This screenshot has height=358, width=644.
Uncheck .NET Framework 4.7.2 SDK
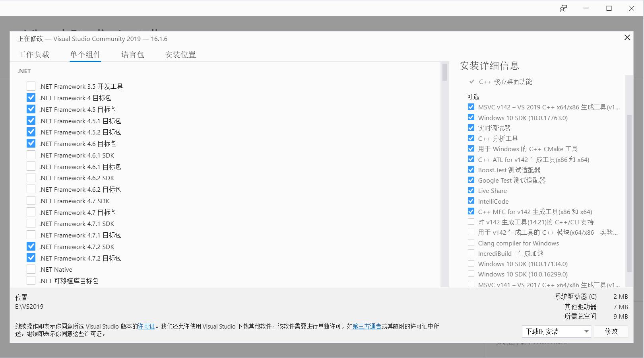31,247
